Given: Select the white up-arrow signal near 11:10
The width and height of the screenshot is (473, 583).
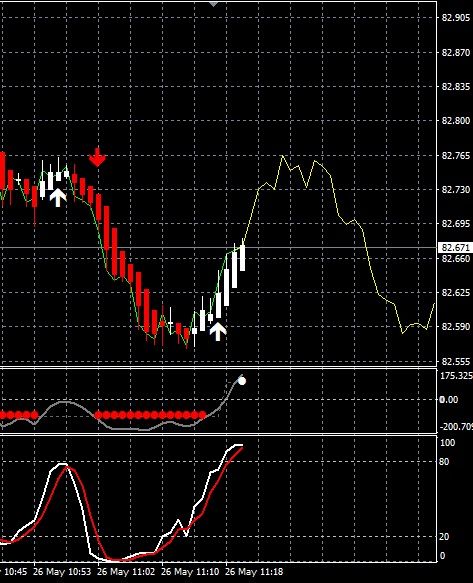Looking at the screenshot, I should (x=218, y=331).
